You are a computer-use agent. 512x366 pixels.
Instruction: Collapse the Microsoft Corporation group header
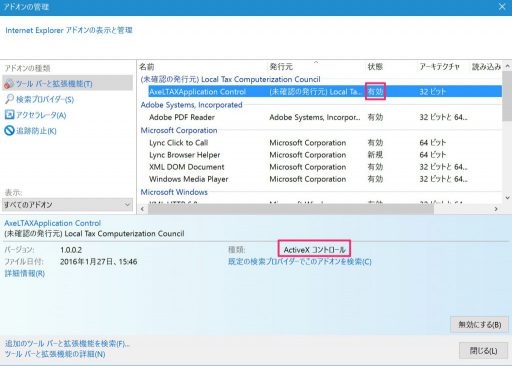point(179,130)
